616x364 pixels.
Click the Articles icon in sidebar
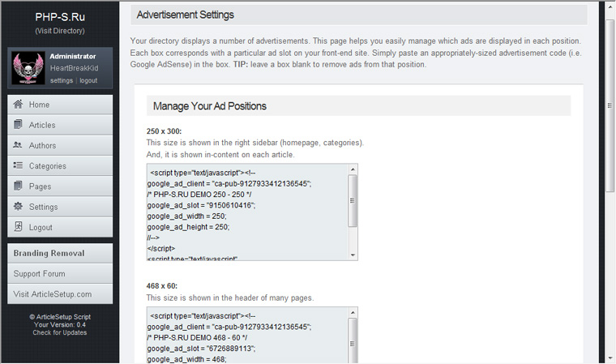tap(18, 125)
